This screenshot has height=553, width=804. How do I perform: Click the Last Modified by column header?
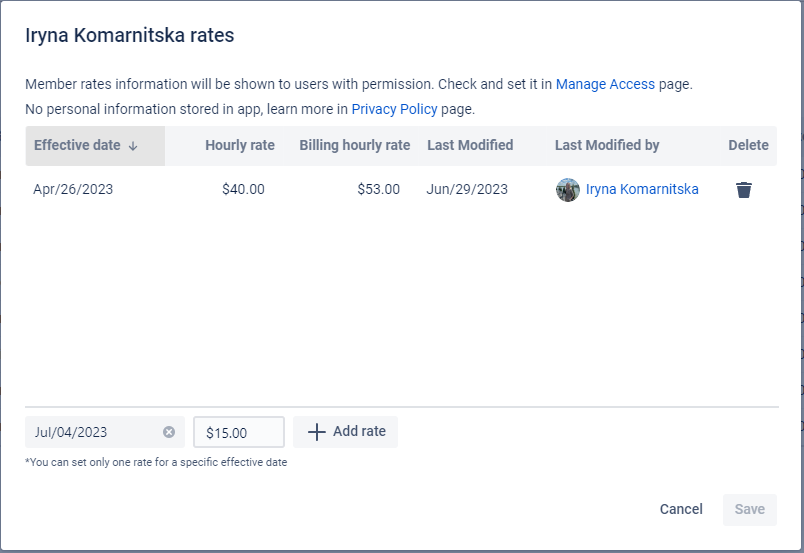(x=607, y=145)
